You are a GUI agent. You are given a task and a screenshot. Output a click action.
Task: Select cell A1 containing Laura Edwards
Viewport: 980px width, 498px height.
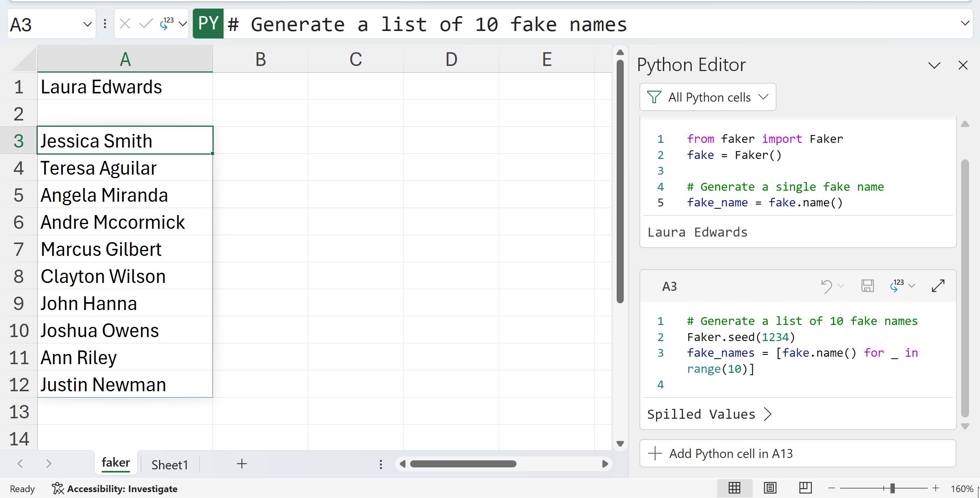tap(125, 87)
